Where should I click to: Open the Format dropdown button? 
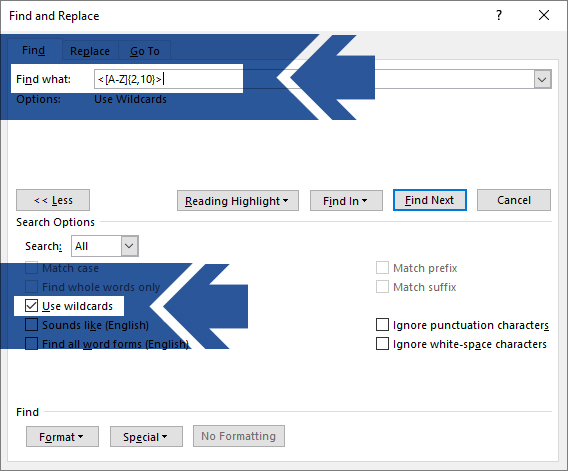tap(62, 437)
